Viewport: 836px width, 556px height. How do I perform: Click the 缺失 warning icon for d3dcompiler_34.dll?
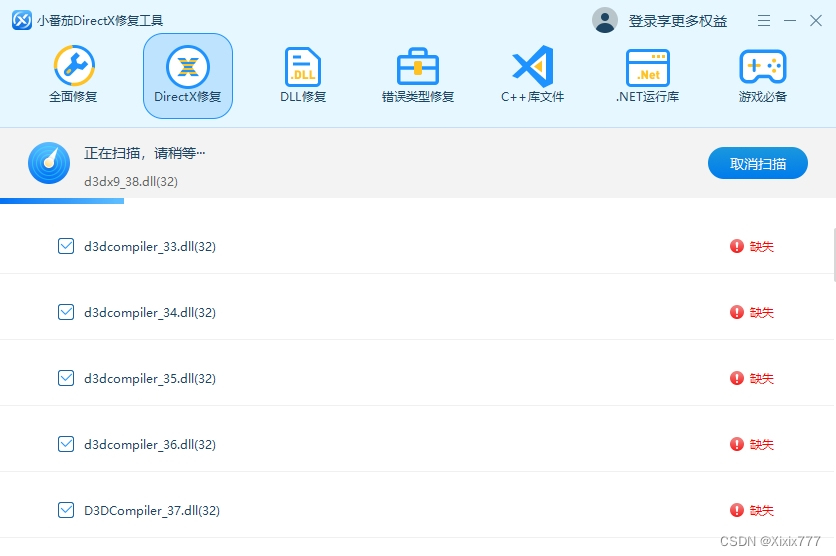(736, 312)
